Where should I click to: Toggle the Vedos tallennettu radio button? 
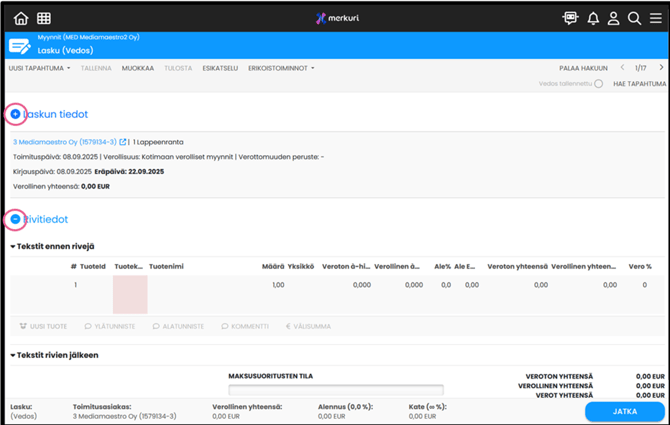point(598,83)
